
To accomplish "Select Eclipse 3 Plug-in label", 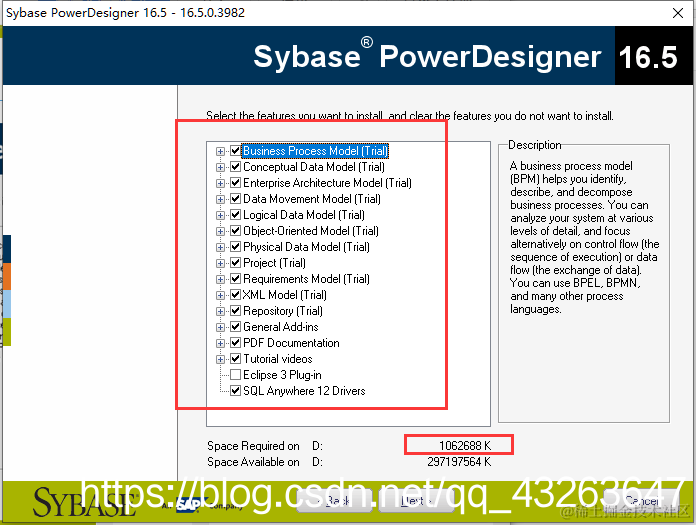I will pos(282,375).
